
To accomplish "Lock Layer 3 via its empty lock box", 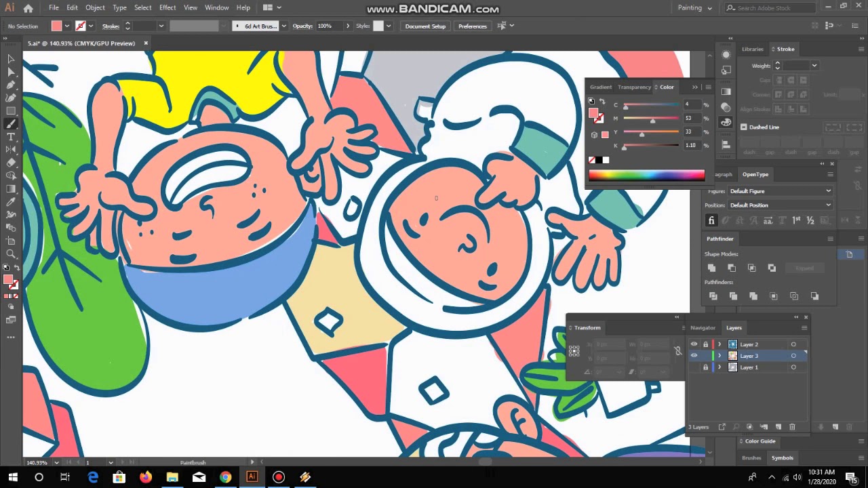I will [x=705, y=356].
